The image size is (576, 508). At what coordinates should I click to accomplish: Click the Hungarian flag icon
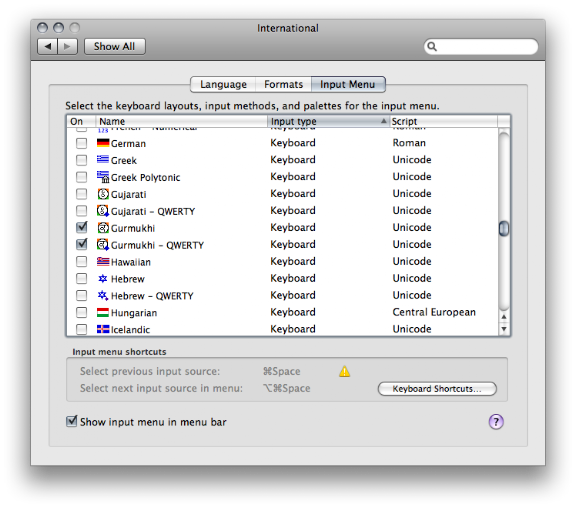(x=103, y=312)
